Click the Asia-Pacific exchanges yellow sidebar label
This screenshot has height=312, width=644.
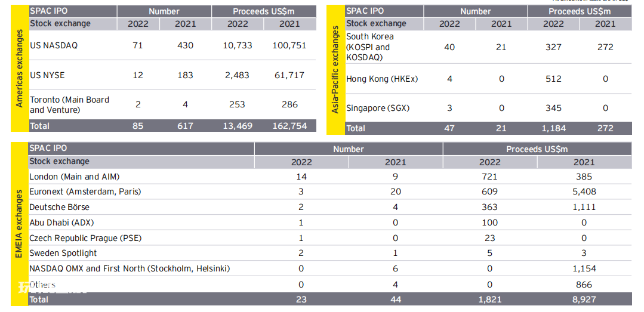(335, 70)
